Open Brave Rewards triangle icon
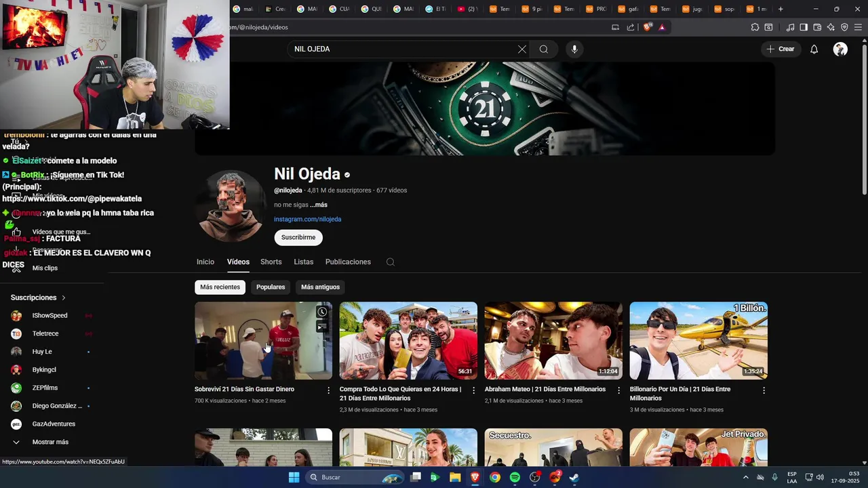The height and width of the screenshot is (488, 868). 662,27
